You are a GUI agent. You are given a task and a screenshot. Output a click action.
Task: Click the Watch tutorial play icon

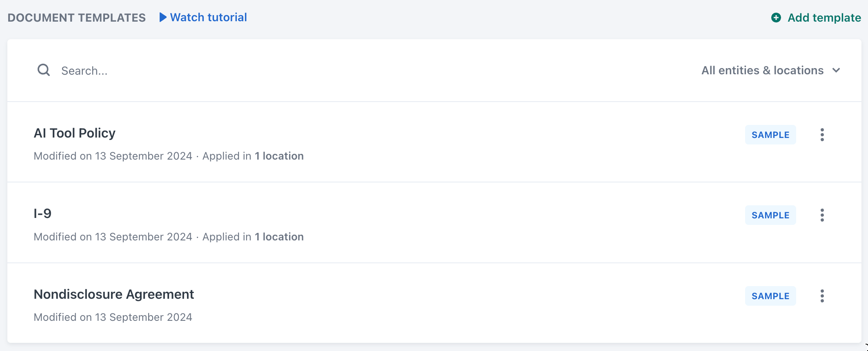coord(163,17)
